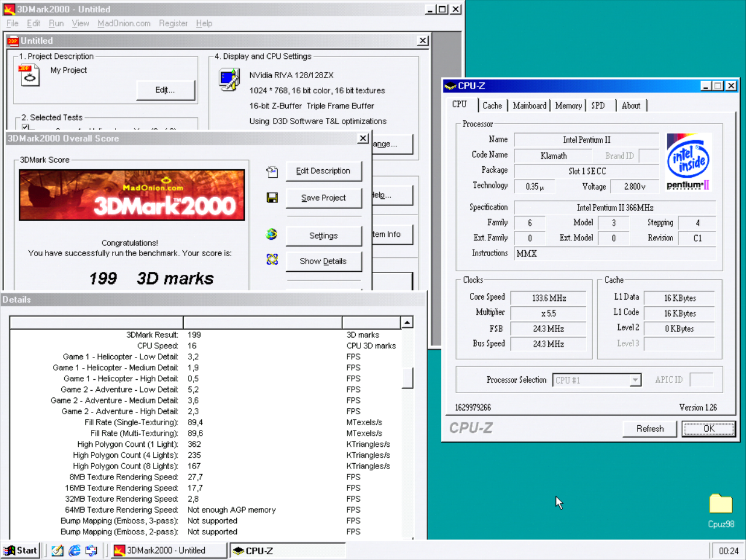Open the Register menu
This screenshot has height=560, width=746.
click(x=173, y=23)
